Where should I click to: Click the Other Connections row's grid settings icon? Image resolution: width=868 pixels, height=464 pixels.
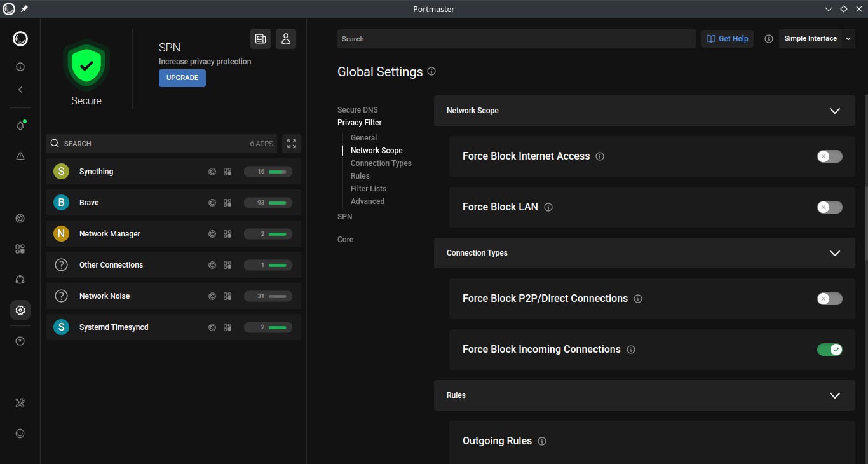pos(227,265)
